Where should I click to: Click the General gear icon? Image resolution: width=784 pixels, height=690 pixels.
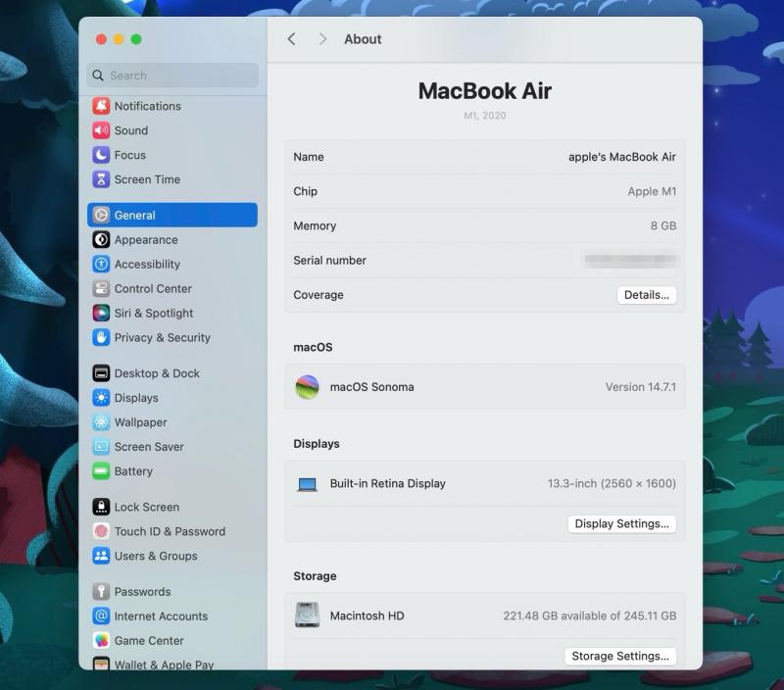pos(101,215)
